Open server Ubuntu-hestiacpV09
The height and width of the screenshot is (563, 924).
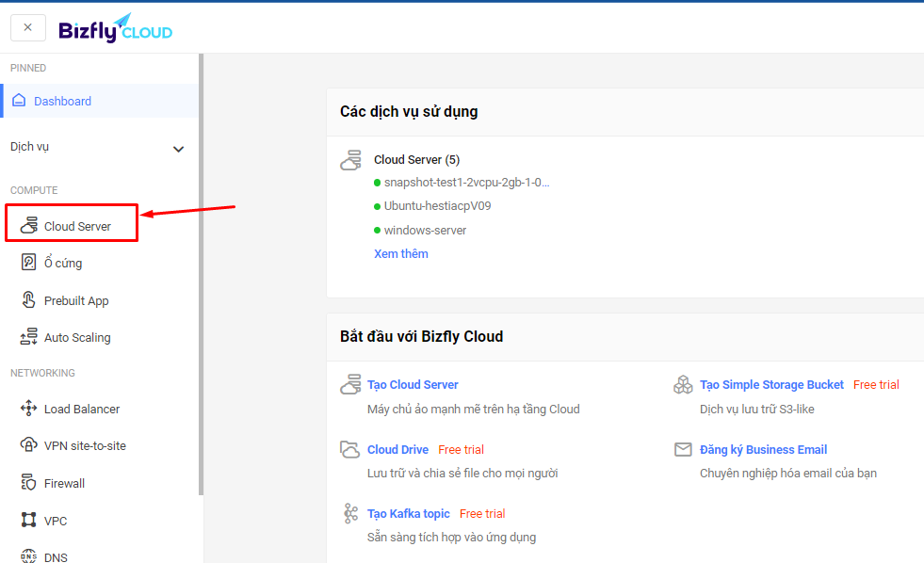pyautogui.click(x=437, y=206)
